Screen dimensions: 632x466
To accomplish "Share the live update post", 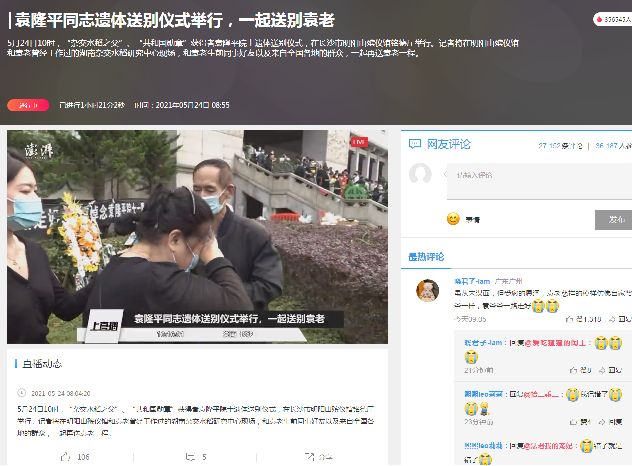I will (x=318, y=457).
